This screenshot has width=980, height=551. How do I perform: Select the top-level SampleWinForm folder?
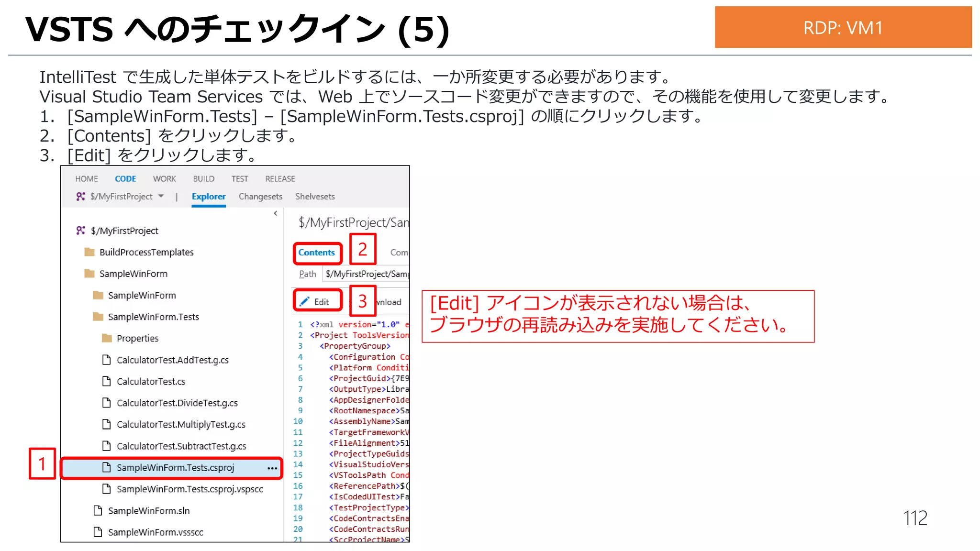click(134, 274)
